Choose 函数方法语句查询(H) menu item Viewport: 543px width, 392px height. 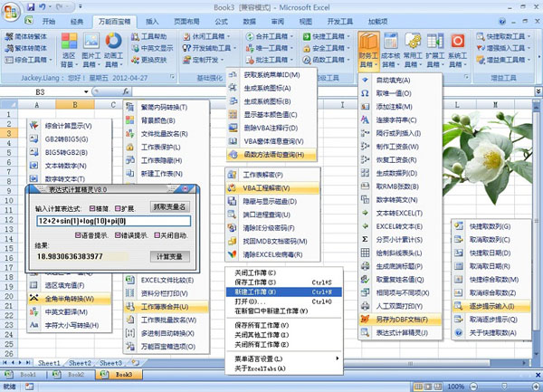[x=271, y=155]
